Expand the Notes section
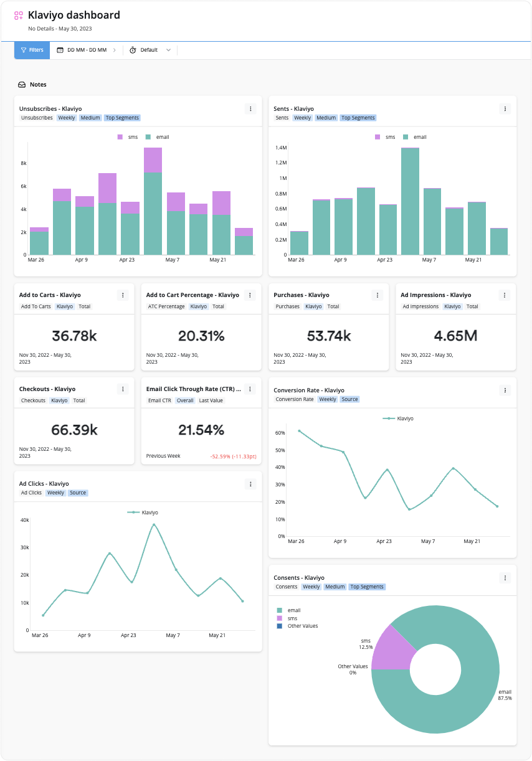This screenshot has height=761, width=532. (32, 85)
